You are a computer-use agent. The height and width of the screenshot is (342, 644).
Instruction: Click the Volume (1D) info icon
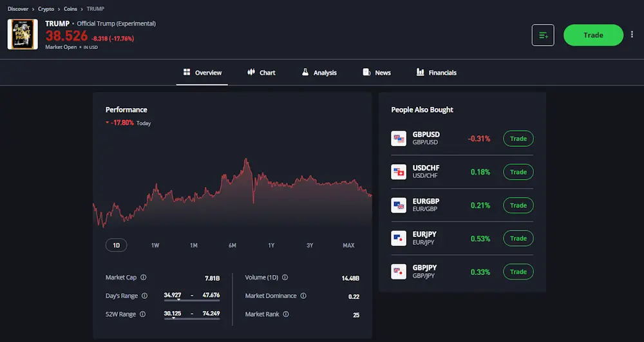coord(285,278)
